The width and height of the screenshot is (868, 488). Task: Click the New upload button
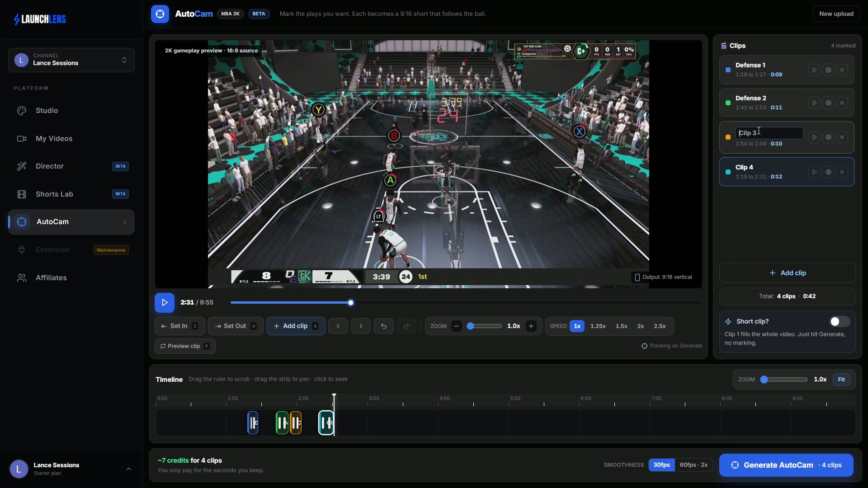[x=836, y=14]
